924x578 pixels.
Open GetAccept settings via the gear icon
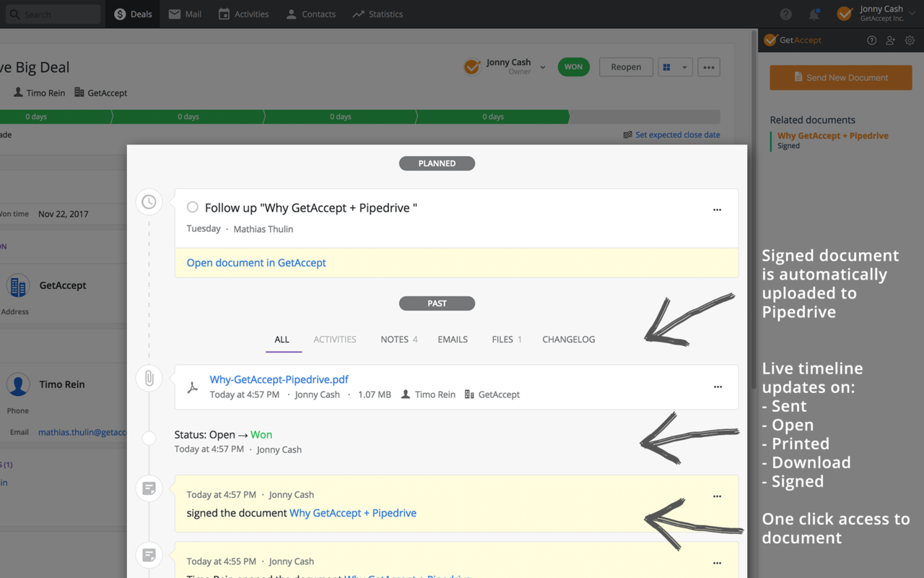[910, 40]
